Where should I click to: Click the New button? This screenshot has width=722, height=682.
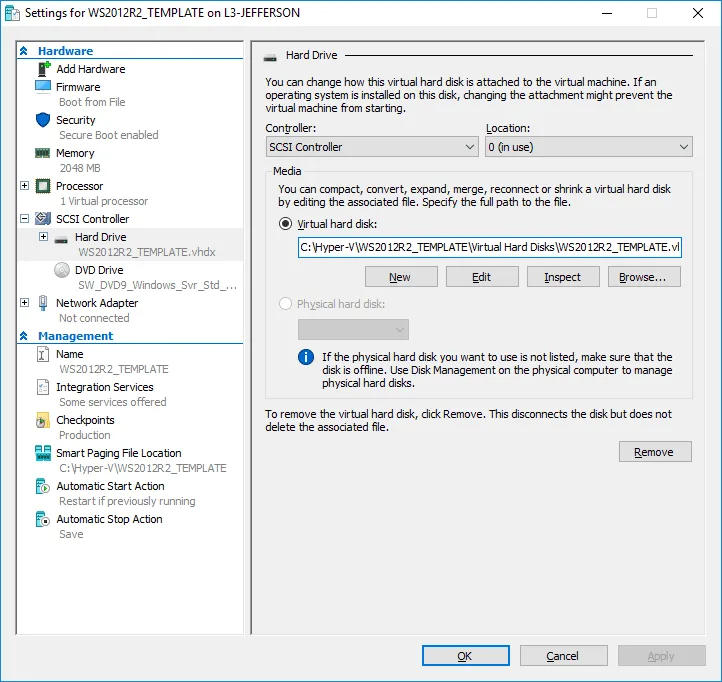[401, 277]
